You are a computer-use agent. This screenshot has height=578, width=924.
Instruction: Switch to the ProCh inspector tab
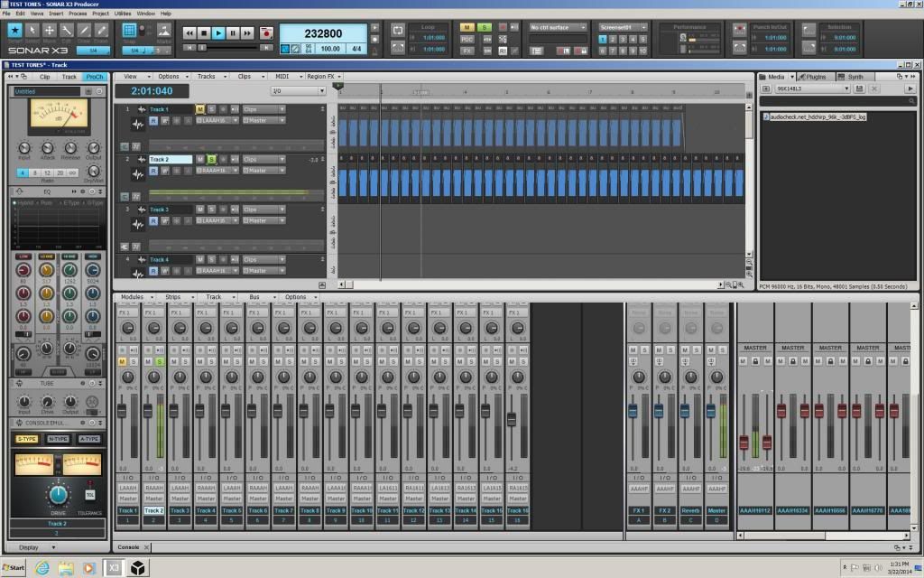coord(95,77)
